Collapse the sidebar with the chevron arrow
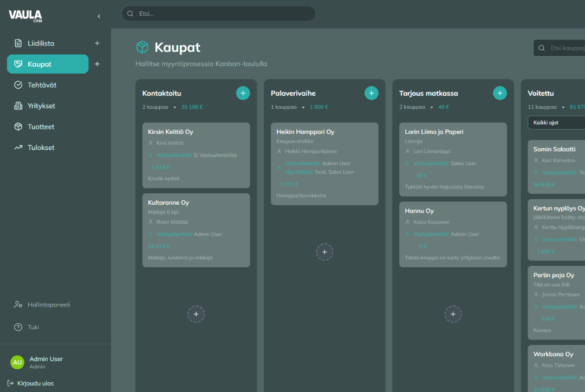The height and width of the screenshot is (392, 585). pyautogui.click(x=99, y=16)
